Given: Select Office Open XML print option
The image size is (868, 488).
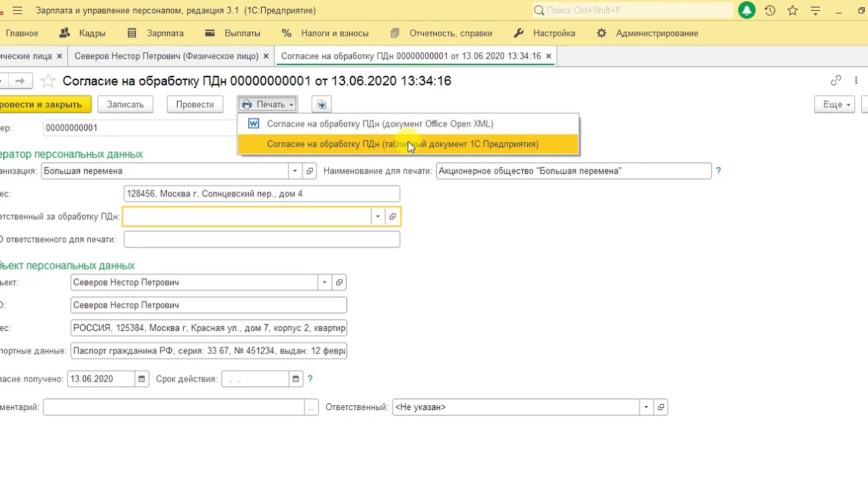Looking at the screenshot, I should [x=380, y=124].
